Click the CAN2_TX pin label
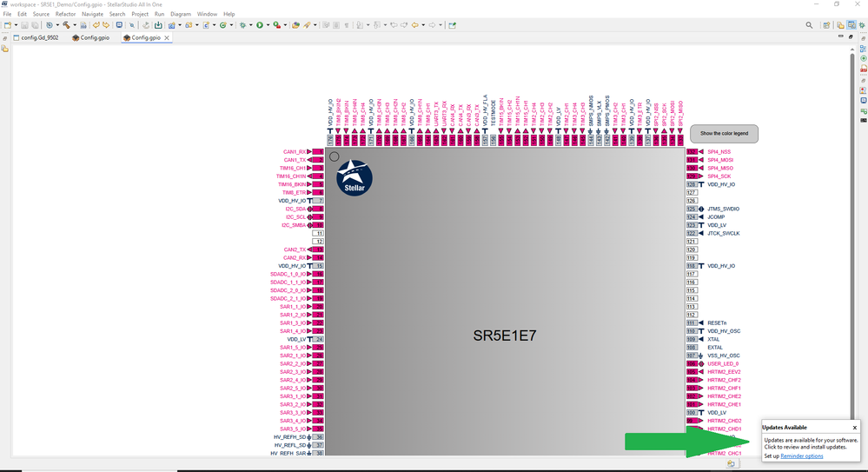 (295, 249)
